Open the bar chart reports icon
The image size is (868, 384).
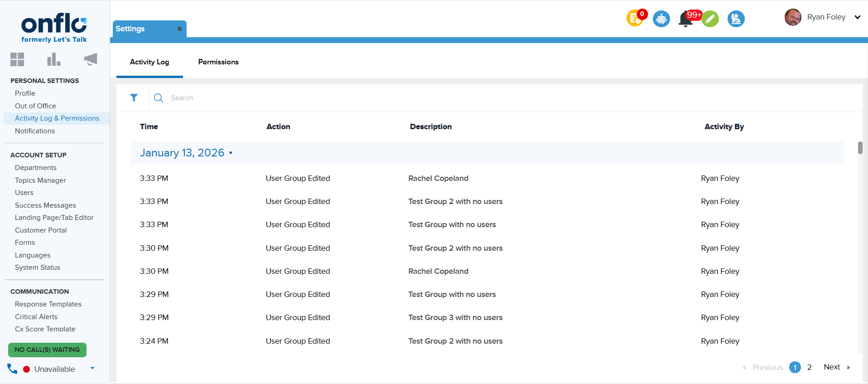pos(53,59)
